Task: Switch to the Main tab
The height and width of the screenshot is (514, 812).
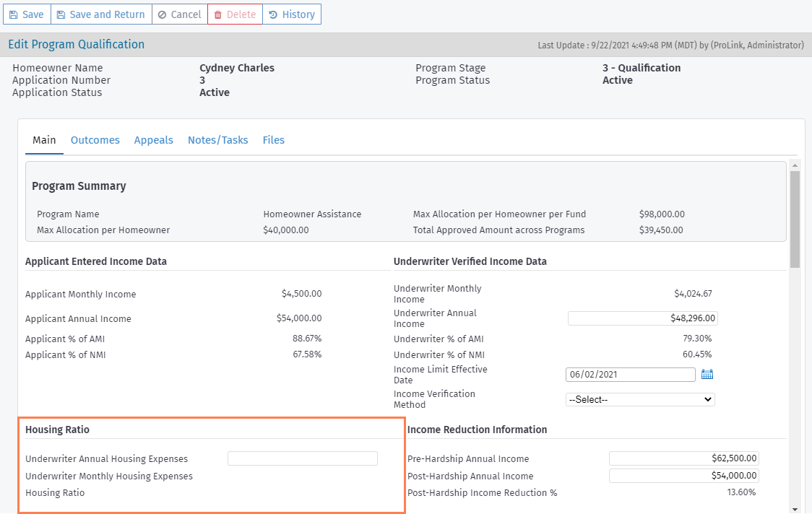Action: (44, 140)
